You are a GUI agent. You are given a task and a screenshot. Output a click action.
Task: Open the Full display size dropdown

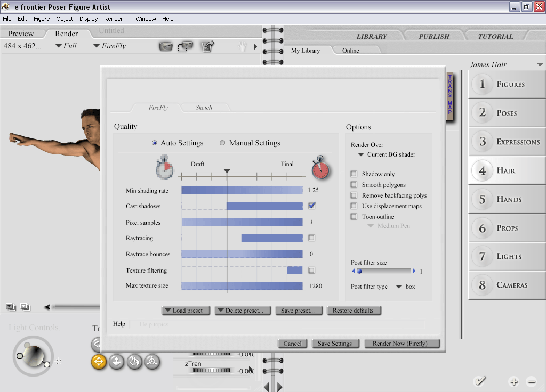66,46
